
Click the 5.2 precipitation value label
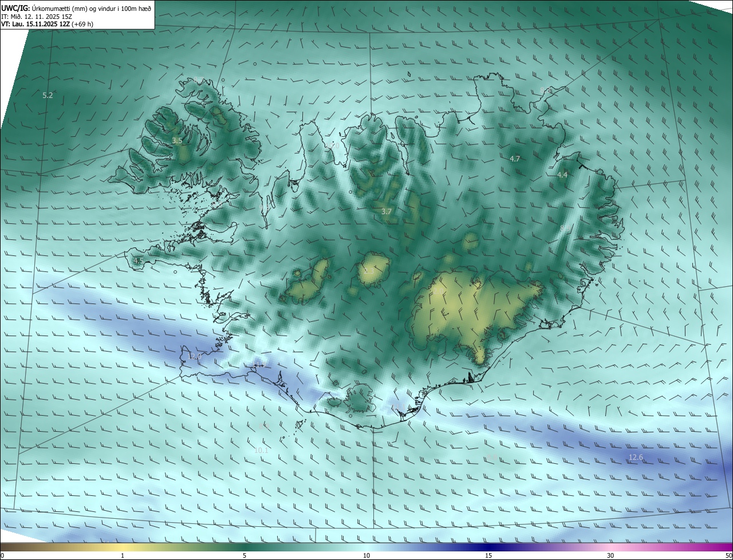(48, 95)
